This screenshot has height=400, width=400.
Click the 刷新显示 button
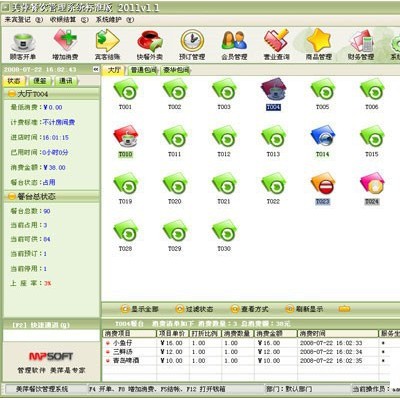pyautogui.click(x=304, y=309)
